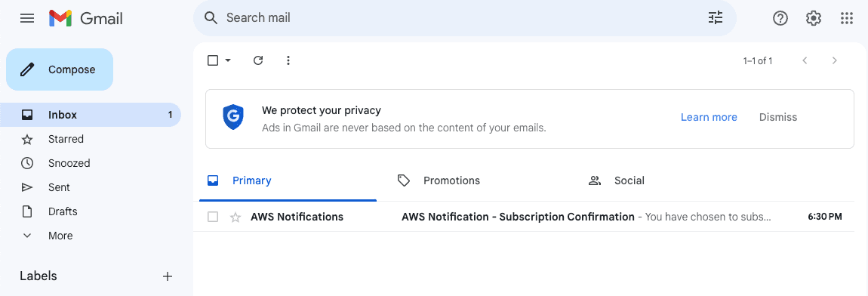Click the search options filter icon
The height and width of the screenshot is (296, 868).
coord(716,17)
